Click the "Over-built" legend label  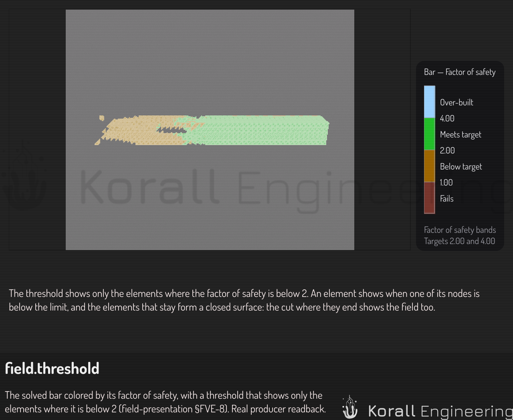click(x=456, y=102)
